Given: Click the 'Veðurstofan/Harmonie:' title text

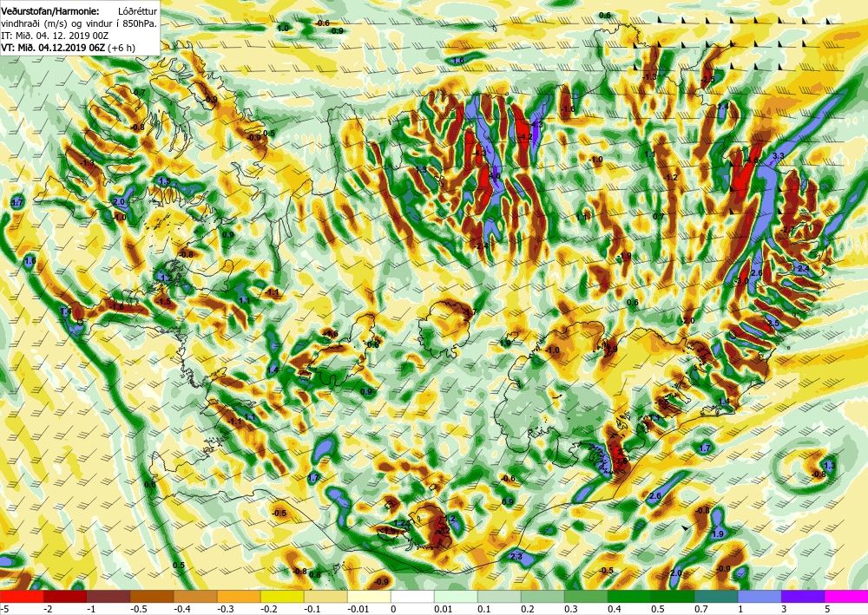Looking at the screenshot, I should coord(49,11).
